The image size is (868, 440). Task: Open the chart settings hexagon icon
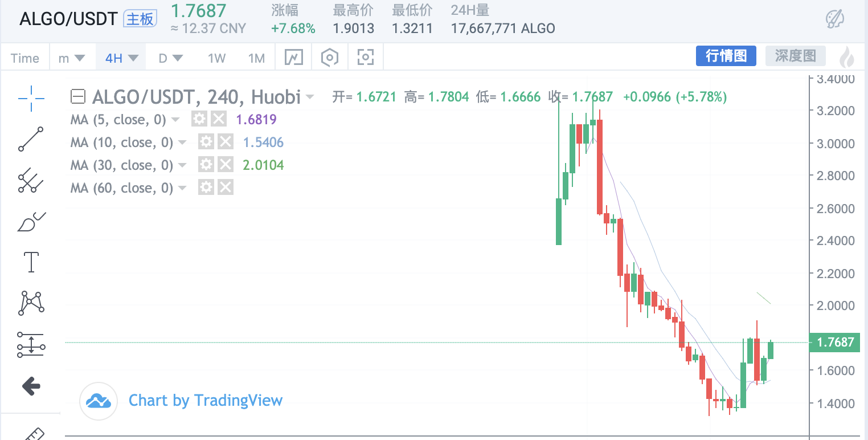tap(330, 57)
